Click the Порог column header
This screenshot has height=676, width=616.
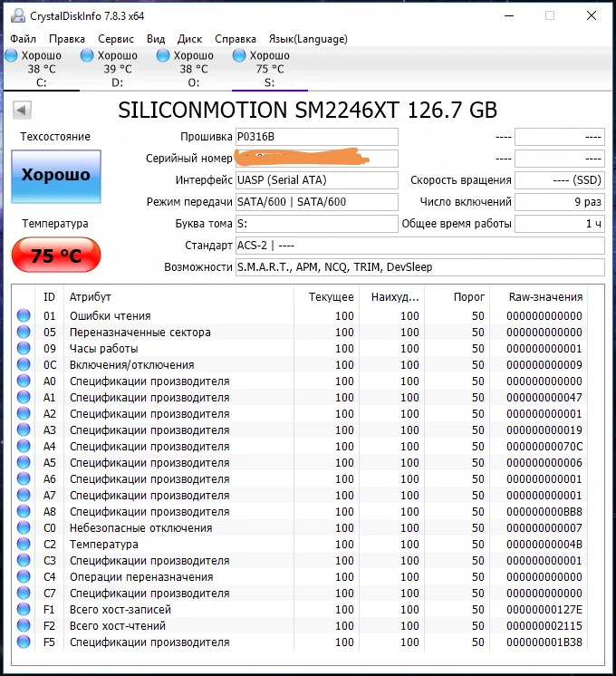[x=469, y=297]
